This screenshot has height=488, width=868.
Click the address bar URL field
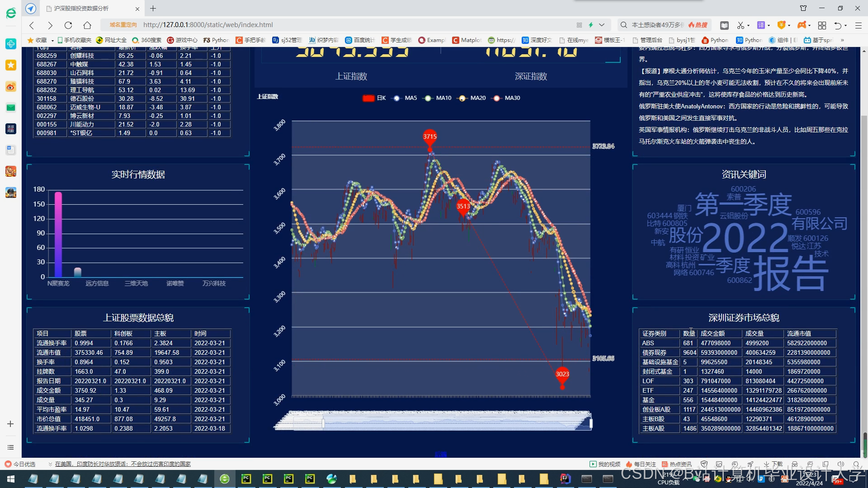[x=353, y=25]
